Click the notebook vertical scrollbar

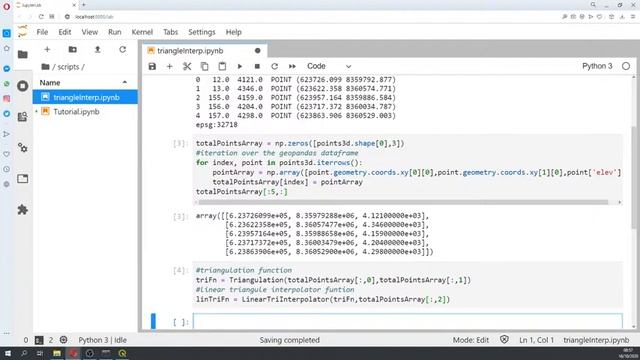pos(633,178)
